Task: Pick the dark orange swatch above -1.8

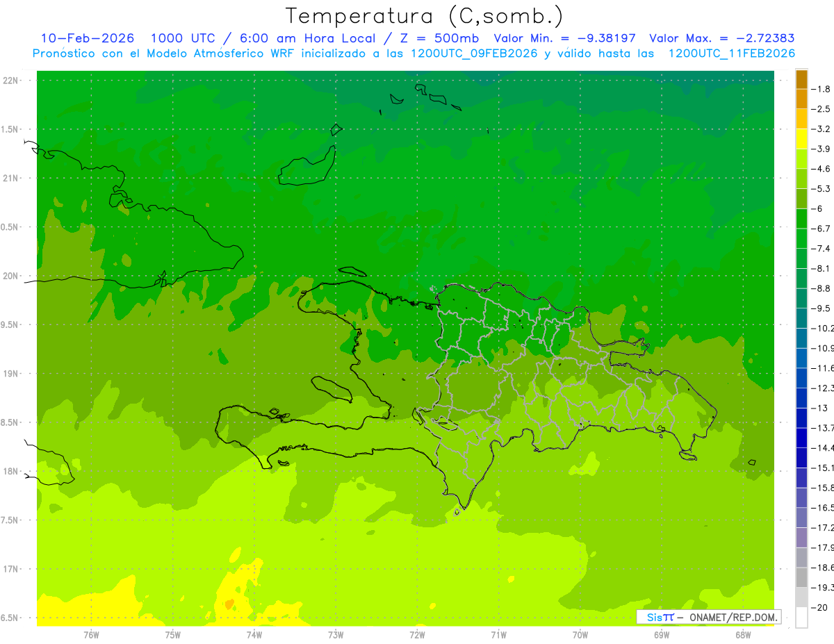Action: coord(801,79)
